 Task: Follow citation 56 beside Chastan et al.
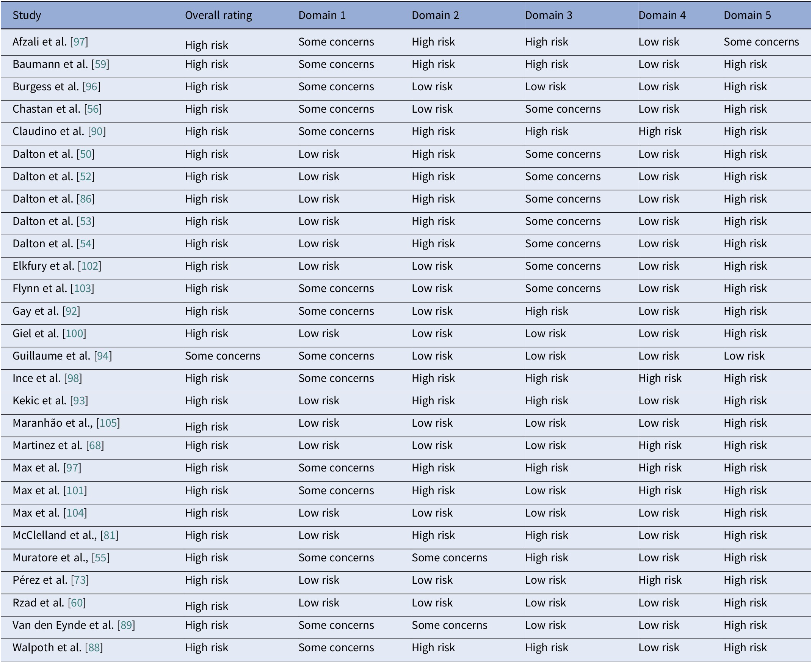coord(93,109)
